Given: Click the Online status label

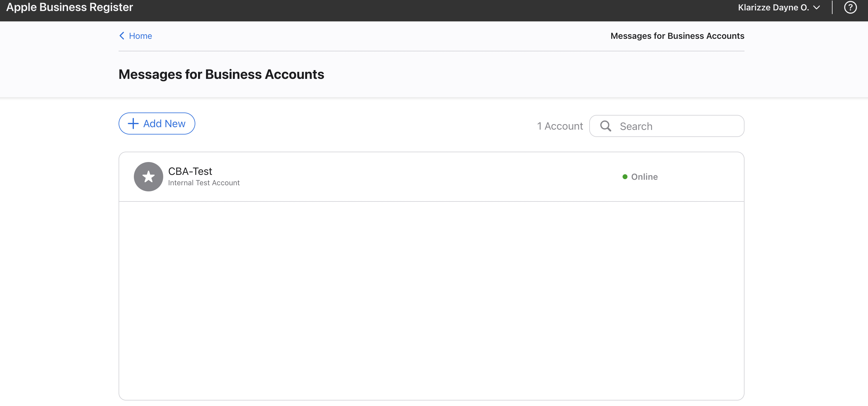Looking at the screenshot, I should (x=644, y=176).
